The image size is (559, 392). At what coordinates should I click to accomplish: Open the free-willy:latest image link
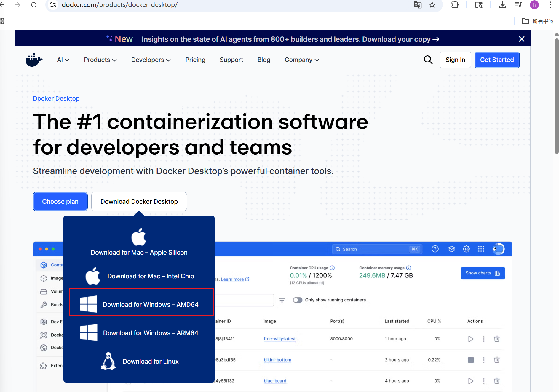(x=279, y=339)
